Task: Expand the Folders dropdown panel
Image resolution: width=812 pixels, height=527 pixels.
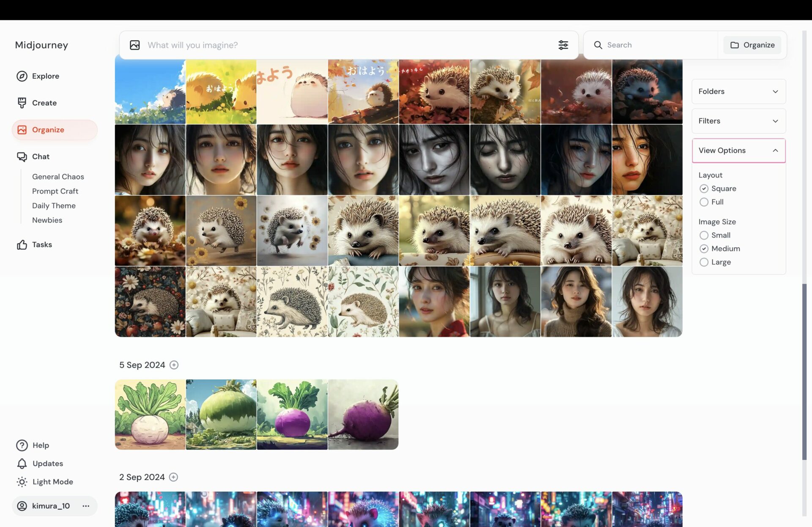Action: [x=738, y=92]
